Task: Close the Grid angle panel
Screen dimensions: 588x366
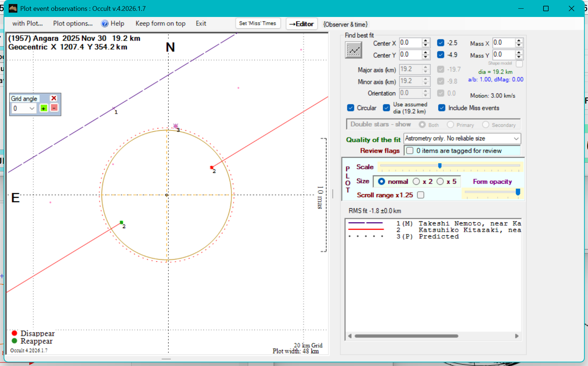Action: tap(54, 98)
